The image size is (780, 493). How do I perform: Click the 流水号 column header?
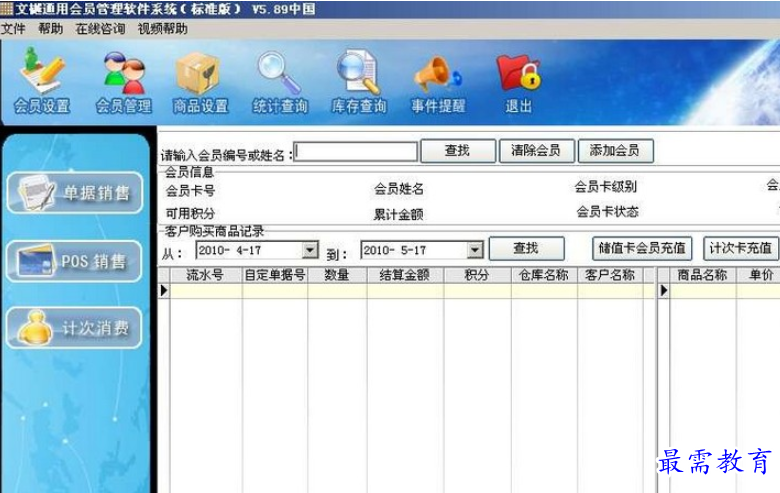pos(206,275)
